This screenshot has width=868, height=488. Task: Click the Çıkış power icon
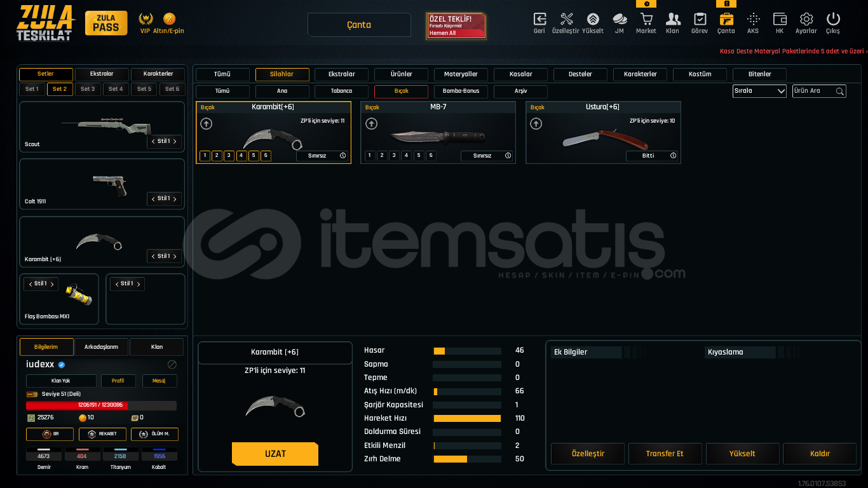click(x=833, y=18)
